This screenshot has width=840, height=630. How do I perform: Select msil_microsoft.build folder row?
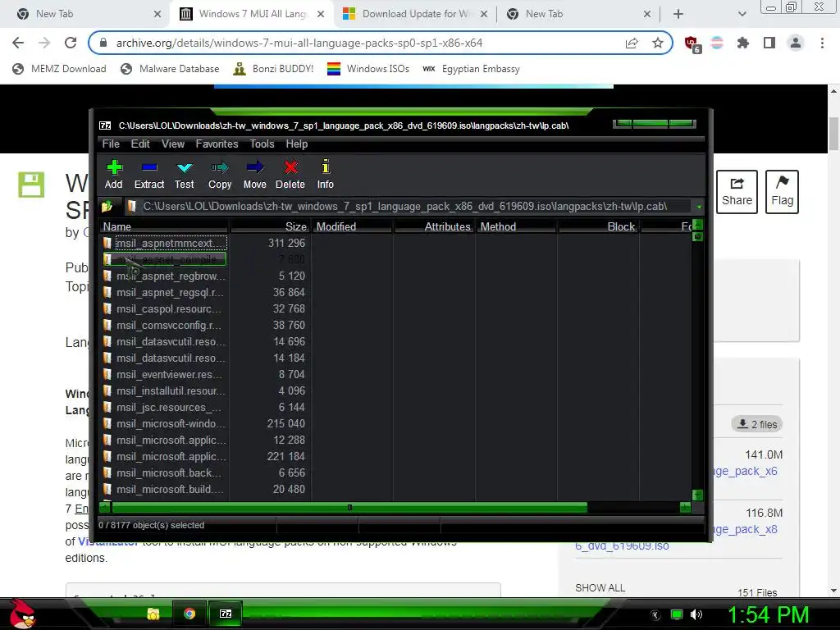coord(165,490)
